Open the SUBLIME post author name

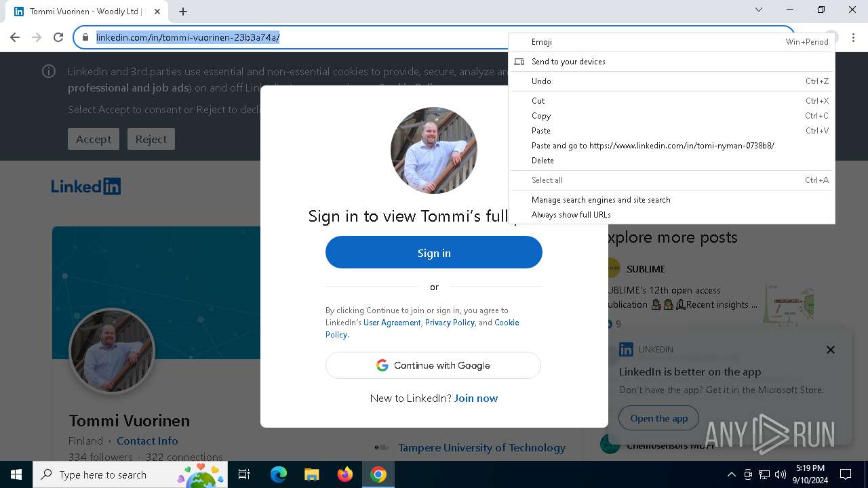tap(646, 269)
